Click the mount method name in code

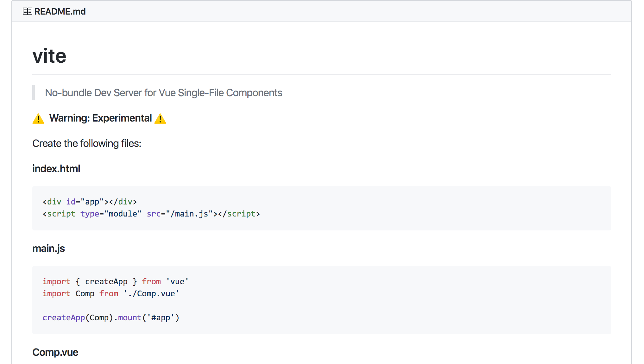tap(129, 317)
